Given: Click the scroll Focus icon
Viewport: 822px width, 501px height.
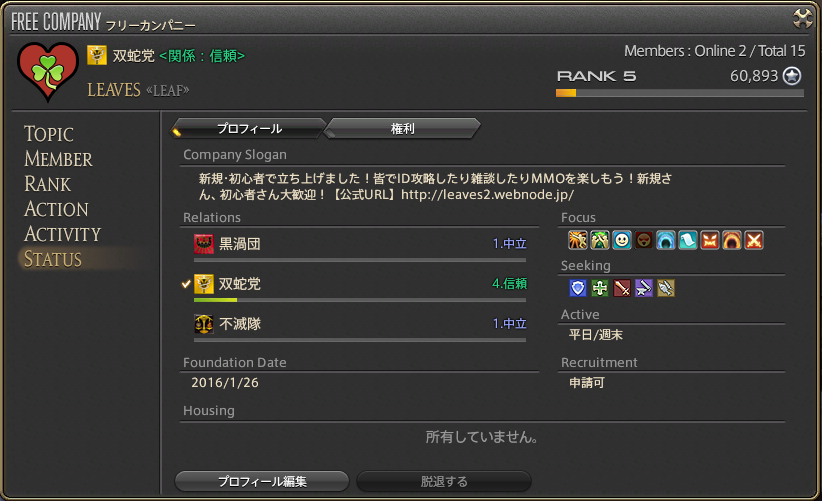Looking at the screenshot, I should pos(688,240).
